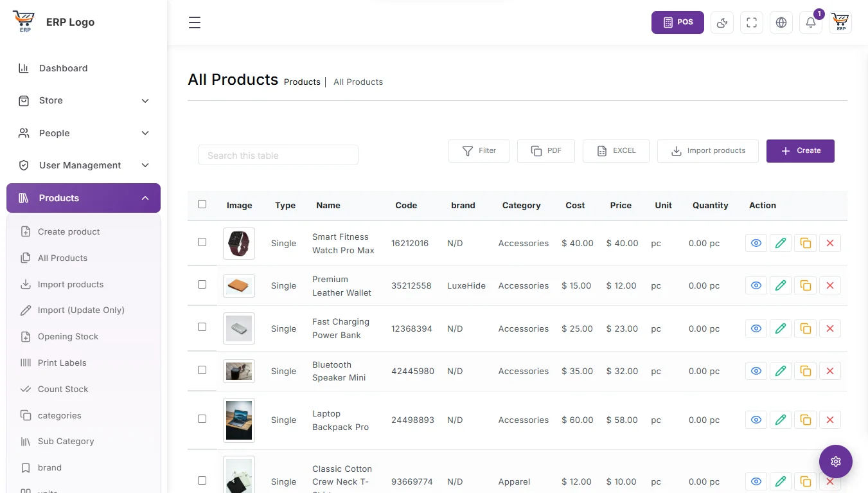868x493 pixels.
Task: Open the Smart Fitness Watch thumbnail image
Action: [239, 244]
